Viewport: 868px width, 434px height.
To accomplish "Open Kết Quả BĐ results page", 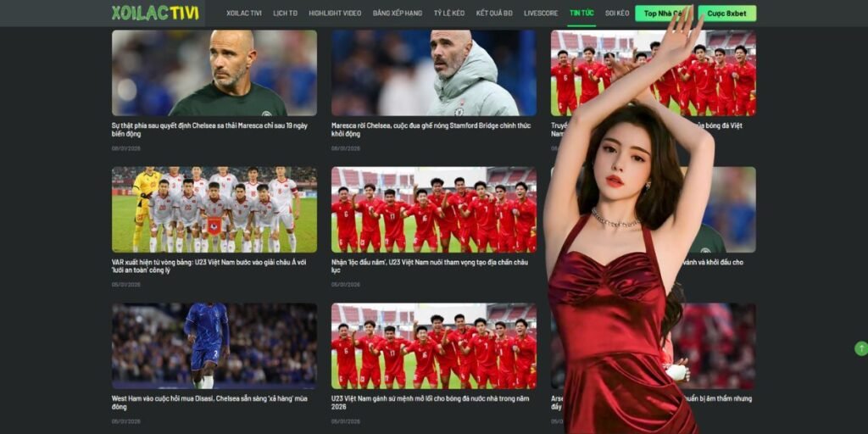I will pos(494,14).
